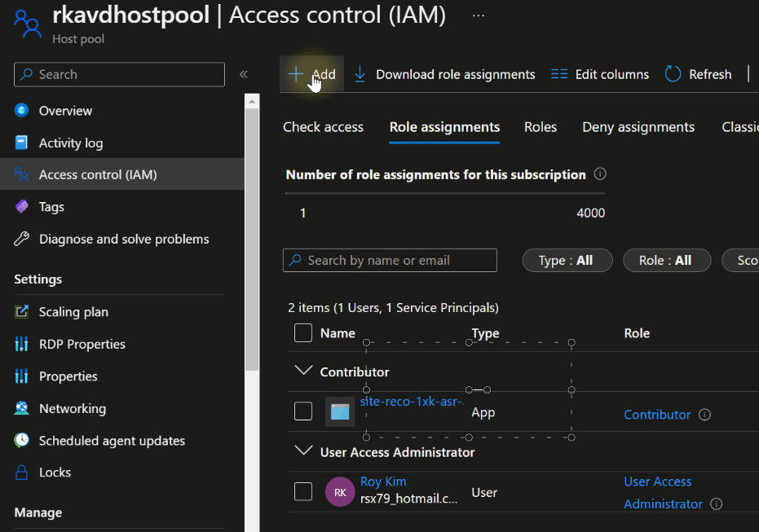Select the Roy Kim row checkbox
The height and width of the screenshot is (532, 759).
pos(302,492)
